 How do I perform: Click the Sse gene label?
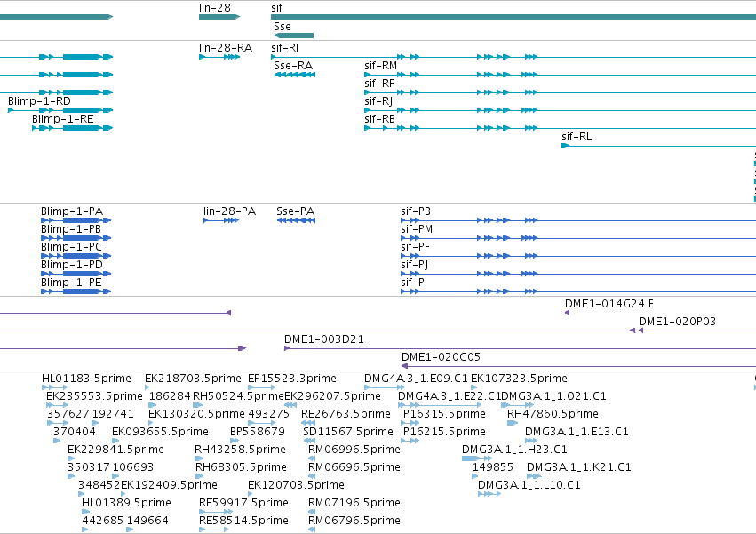[282, 26]
